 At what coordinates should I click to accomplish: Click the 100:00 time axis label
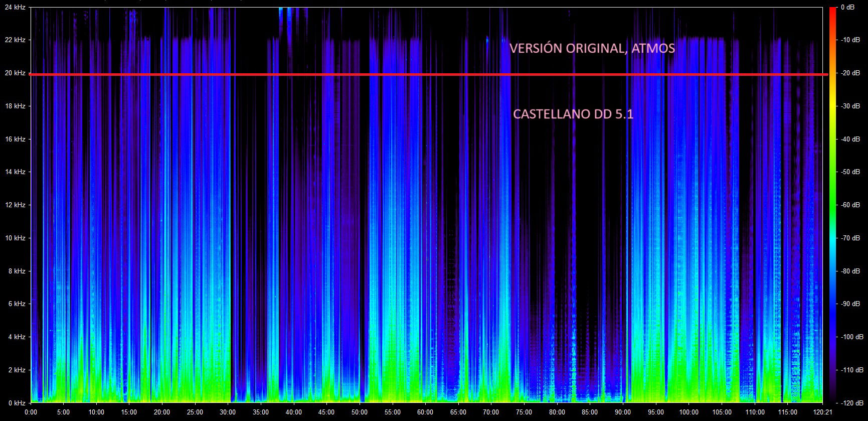688,412
